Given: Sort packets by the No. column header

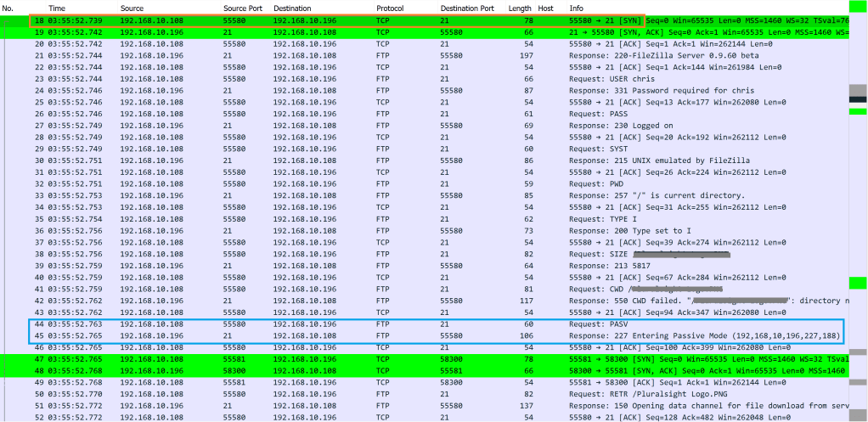Looking at the screenshot, I should 8,8.
